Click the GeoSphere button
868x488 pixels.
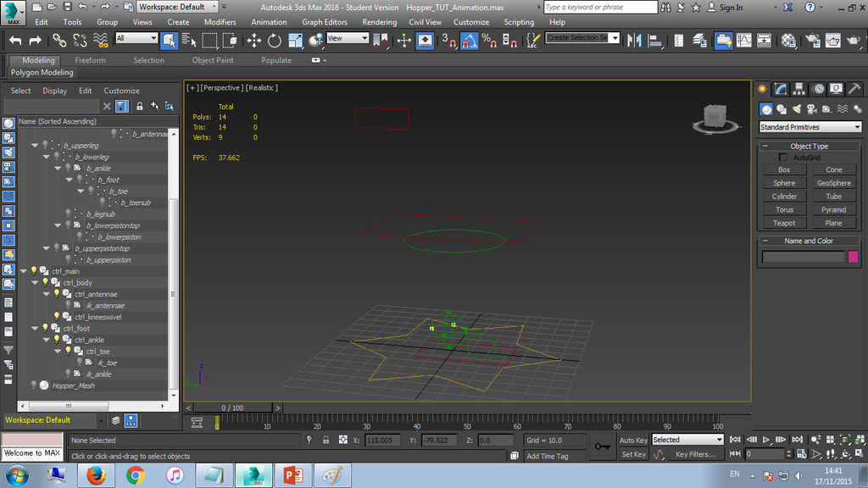(834, 183)
